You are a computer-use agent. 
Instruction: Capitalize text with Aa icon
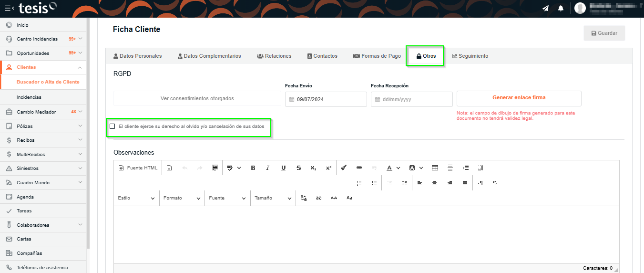click(349, 198)
